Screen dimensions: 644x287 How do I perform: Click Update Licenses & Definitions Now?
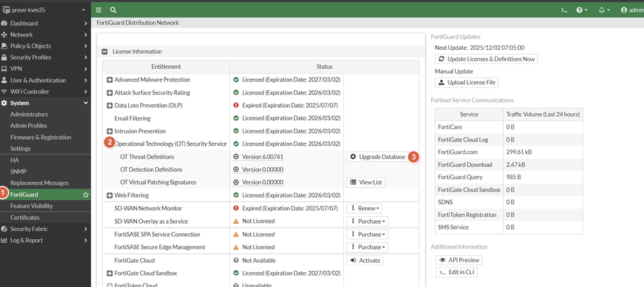[487, 59]
